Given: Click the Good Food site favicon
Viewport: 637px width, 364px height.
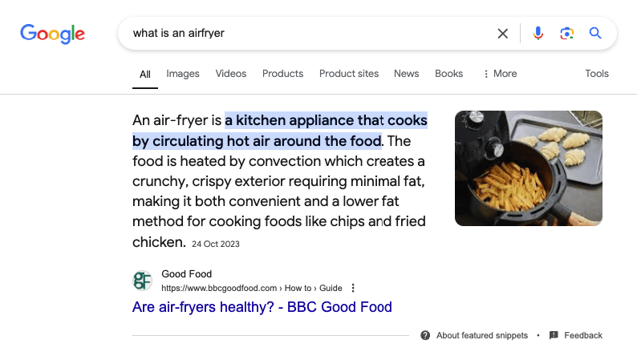Looking at the screenshot, I should pyautogui.click(x=143, y=281).
